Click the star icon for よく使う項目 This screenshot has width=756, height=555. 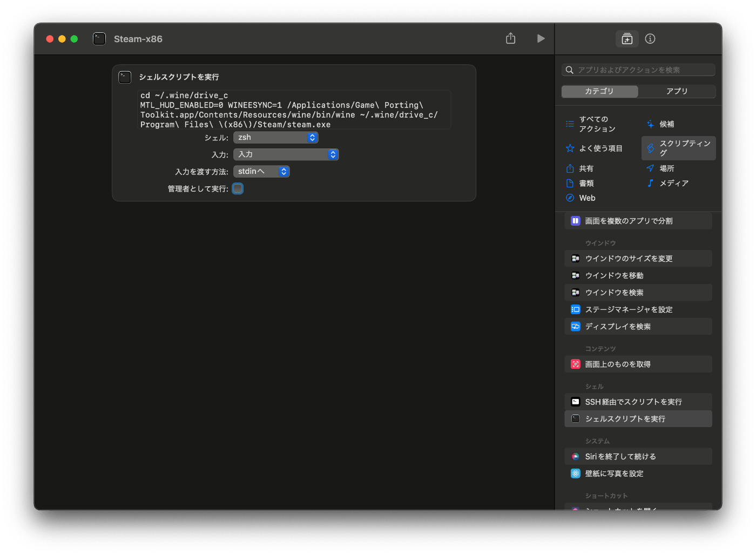point(570,148)
